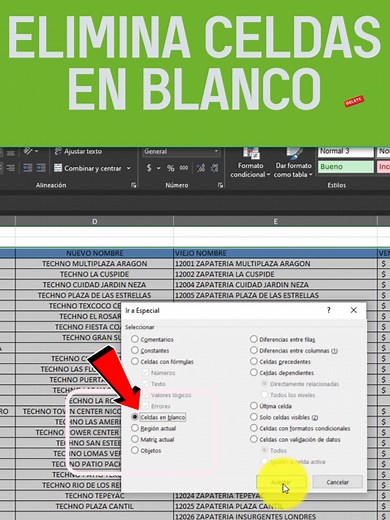Open the Número dialog launcher
This screenshot has height=520, width=390.
(x=220, y=185)
